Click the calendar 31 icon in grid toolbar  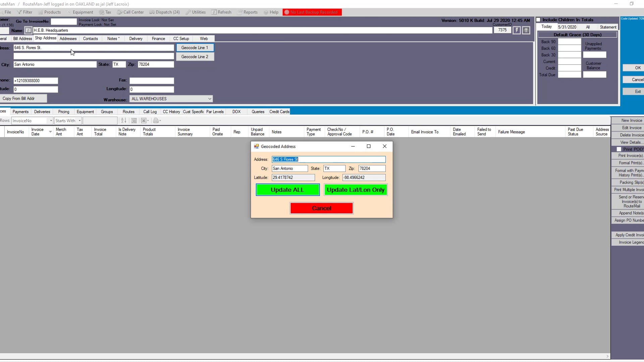pyautogui.click(x=134, y=121)
